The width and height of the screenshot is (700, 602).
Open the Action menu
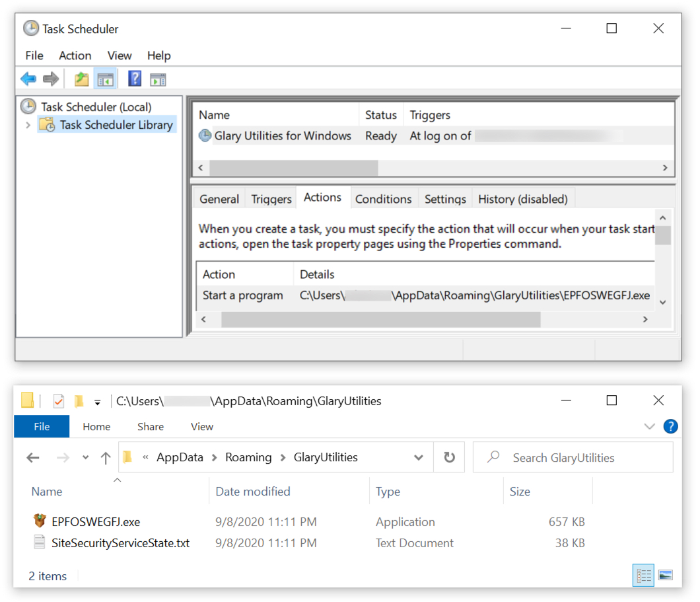[75, 56]
